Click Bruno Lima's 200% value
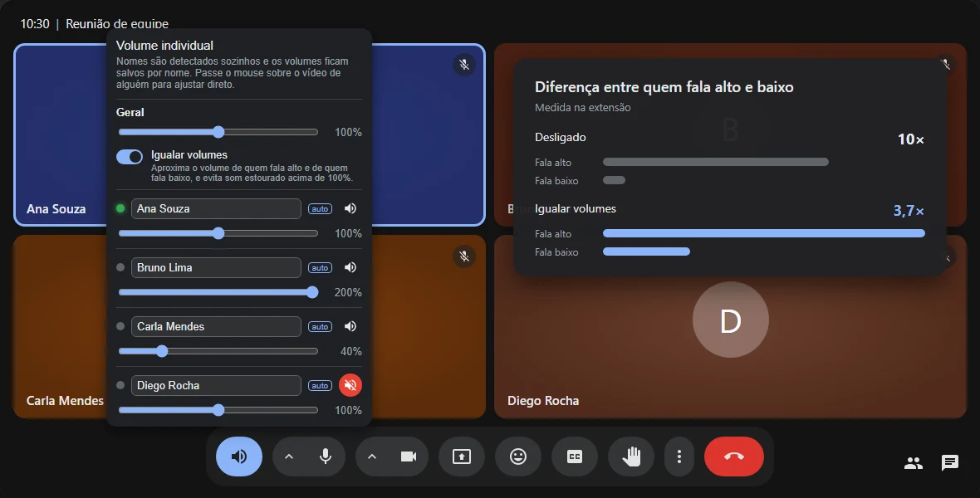This screenshot has width=980, height=498. click(348, 292)
